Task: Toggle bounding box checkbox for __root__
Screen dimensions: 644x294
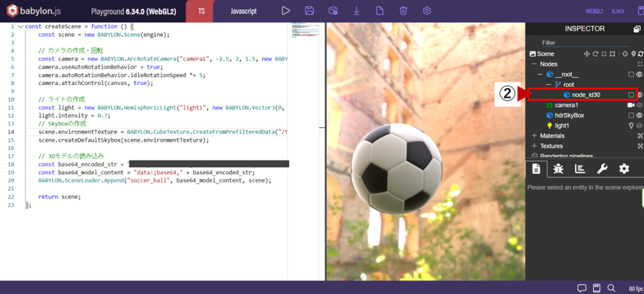Action: pyautogui.click(x=631, y=74)
